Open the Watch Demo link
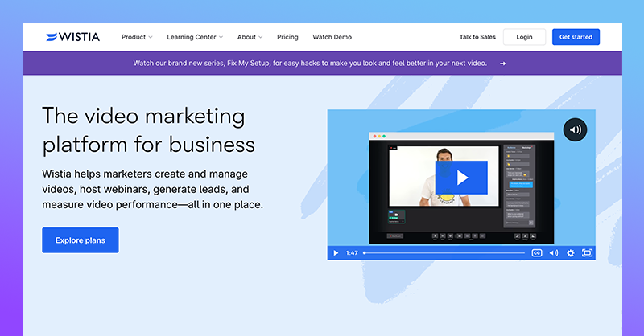The height and width of the screenshot is (336, 644). coord(332,37)
